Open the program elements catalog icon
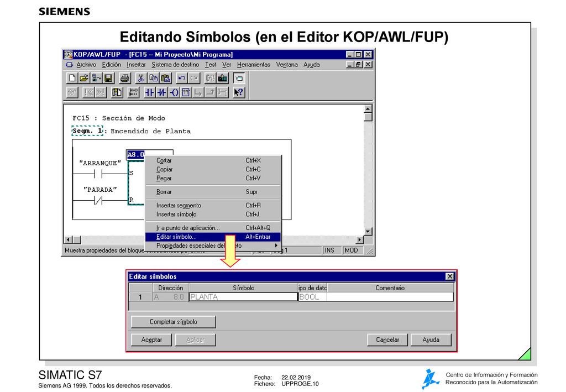This screenshot has width=566, height=392. (x=117, y=92)
